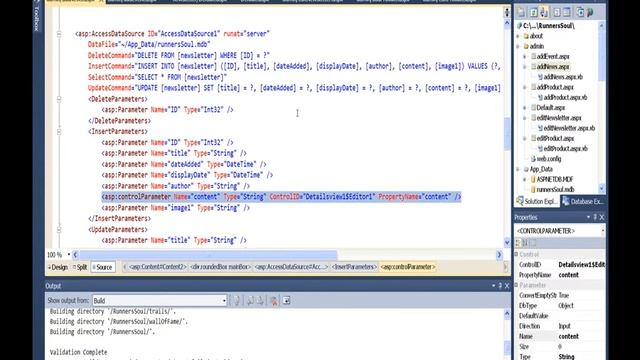Select addNews.aspx in Solution Explorer
Image resolution: width=640 pixels, height=360 pixels.
(x=553, y=67)
